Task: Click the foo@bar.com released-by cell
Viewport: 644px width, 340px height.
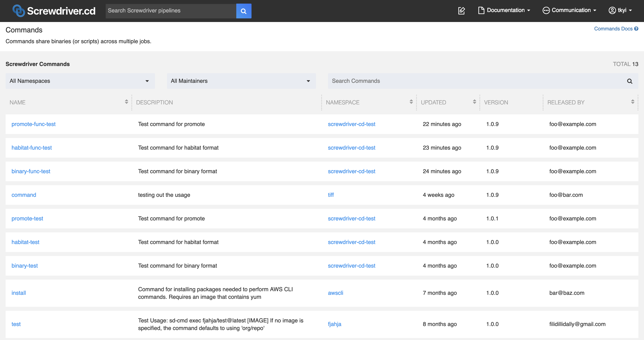Action: coord(566,195)
